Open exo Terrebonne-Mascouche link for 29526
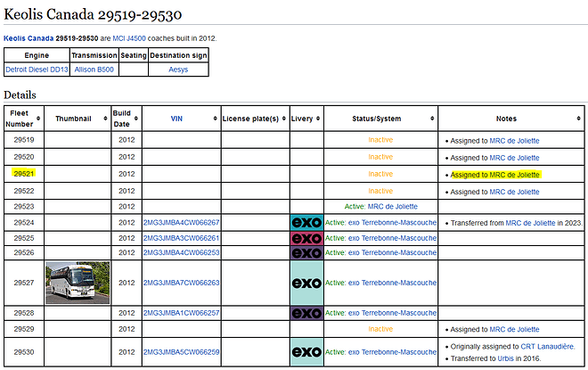Viewport: 588px width, 370px height. pyautogui.click(x=392, y=252)
